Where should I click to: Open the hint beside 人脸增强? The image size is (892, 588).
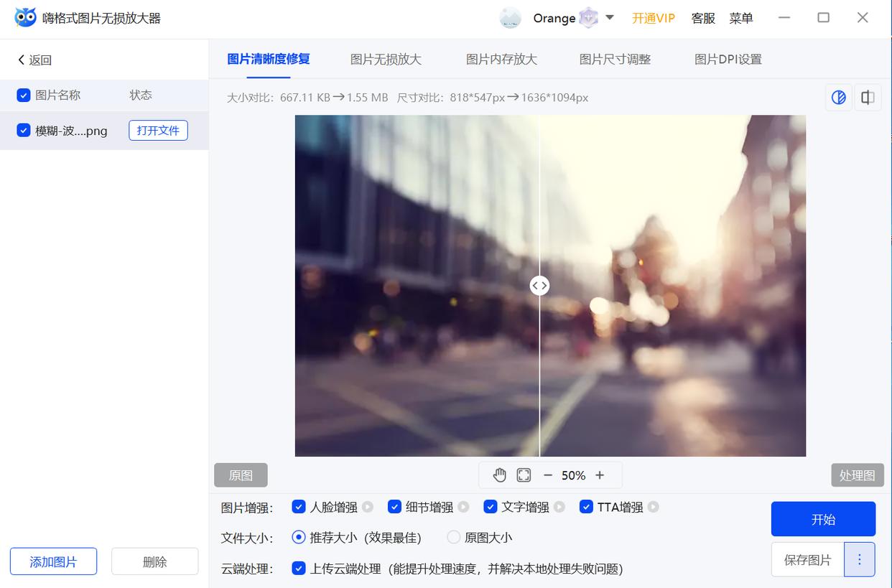[x=369, y=506]
